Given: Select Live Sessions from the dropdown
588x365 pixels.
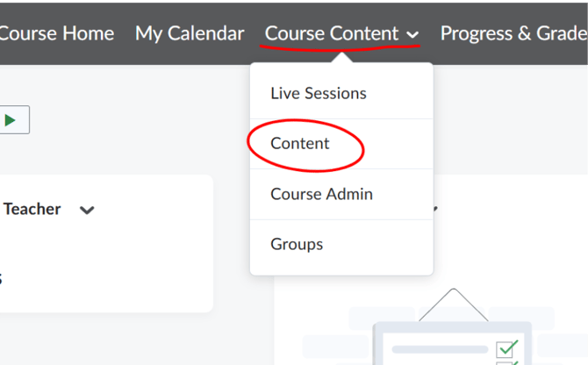Looking at the screenshot, I should click(319, 93).
